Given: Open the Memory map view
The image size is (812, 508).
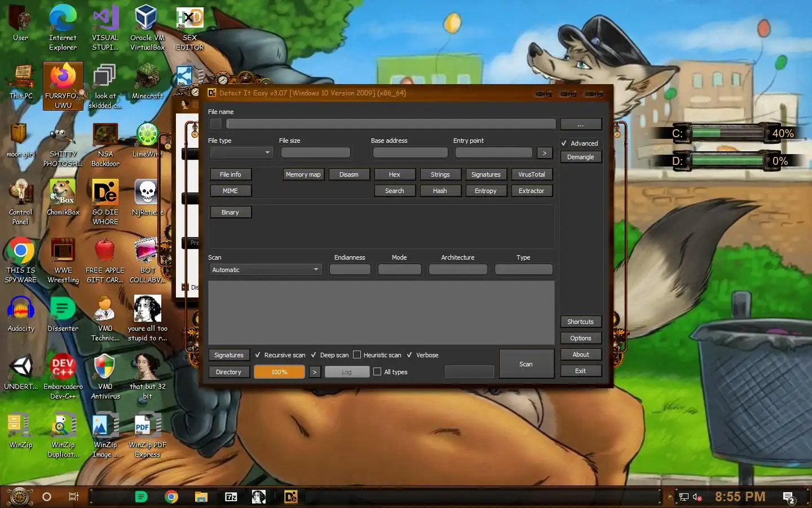Looking at the screenshot, I should tap(303, 174).
